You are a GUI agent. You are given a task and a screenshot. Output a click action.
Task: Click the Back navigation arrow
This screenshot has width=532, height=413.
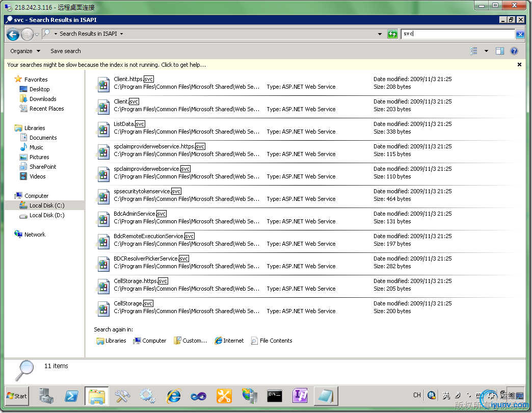tap(13, 34)
